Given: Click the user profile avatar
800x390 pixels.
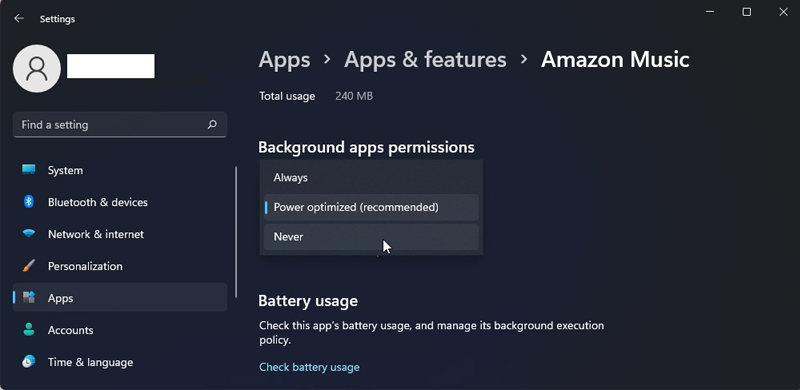Looking at the screenshot, I should point(37,68).
